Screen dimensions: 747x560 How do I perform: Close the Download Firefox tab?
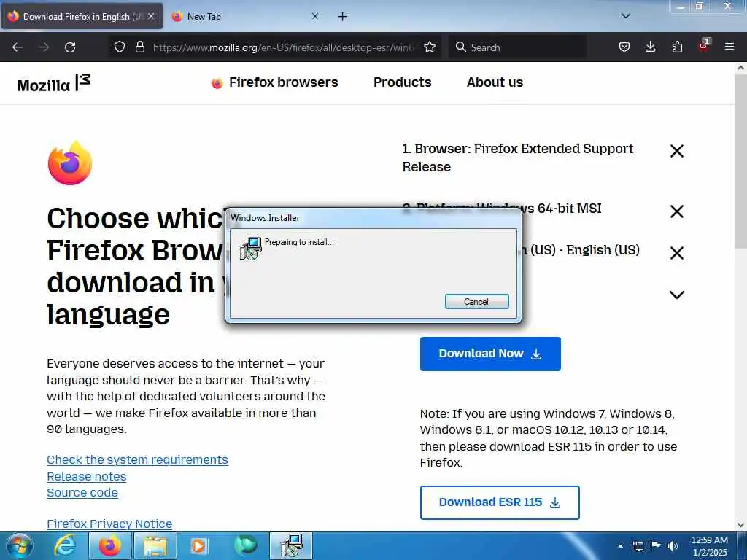(x=151, y=16)
